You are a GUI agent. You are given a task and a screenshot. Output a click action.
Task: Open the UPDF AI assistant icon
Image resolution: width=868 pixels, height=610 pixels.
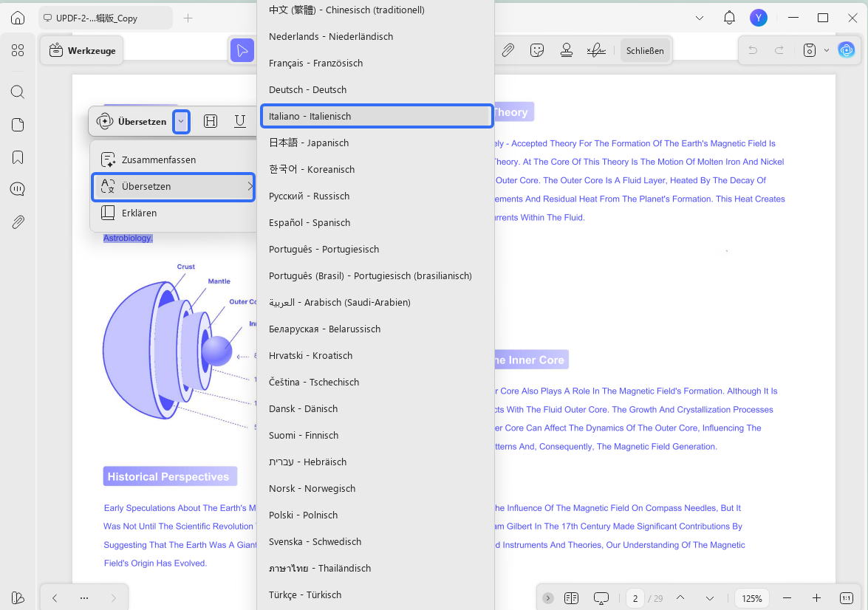(x=847, y=50)
